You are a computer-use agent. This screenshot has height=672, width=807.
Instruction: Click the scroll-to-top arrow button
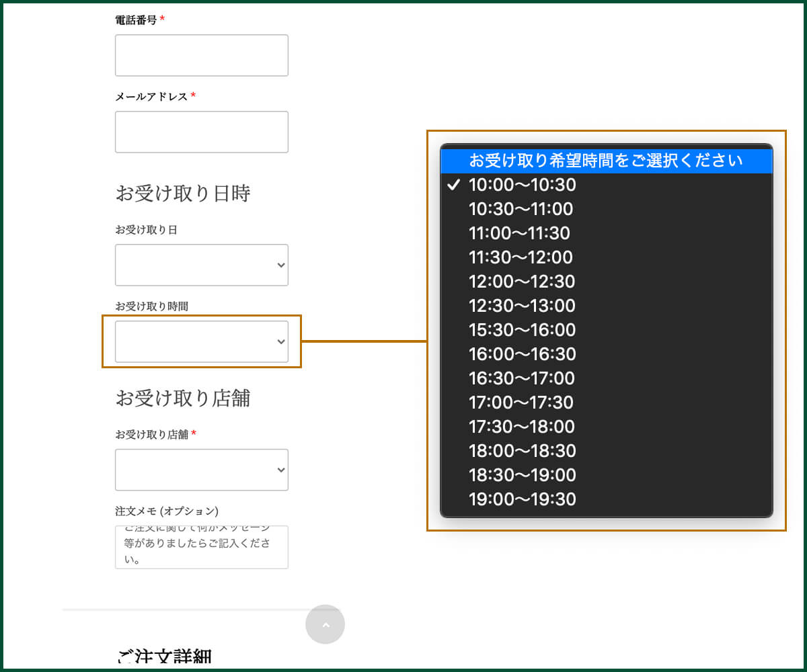[x=325, y=624]
